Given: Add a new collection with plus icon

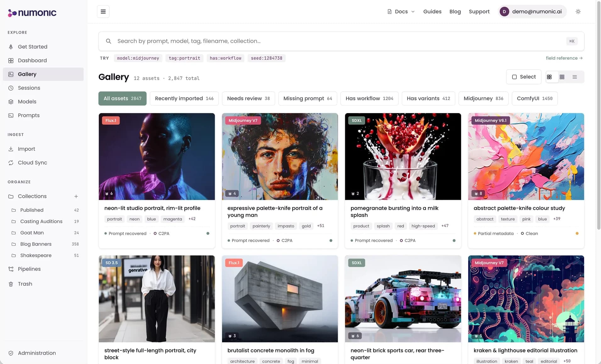Looking at the screenshot, I should (x=76, y=196).
